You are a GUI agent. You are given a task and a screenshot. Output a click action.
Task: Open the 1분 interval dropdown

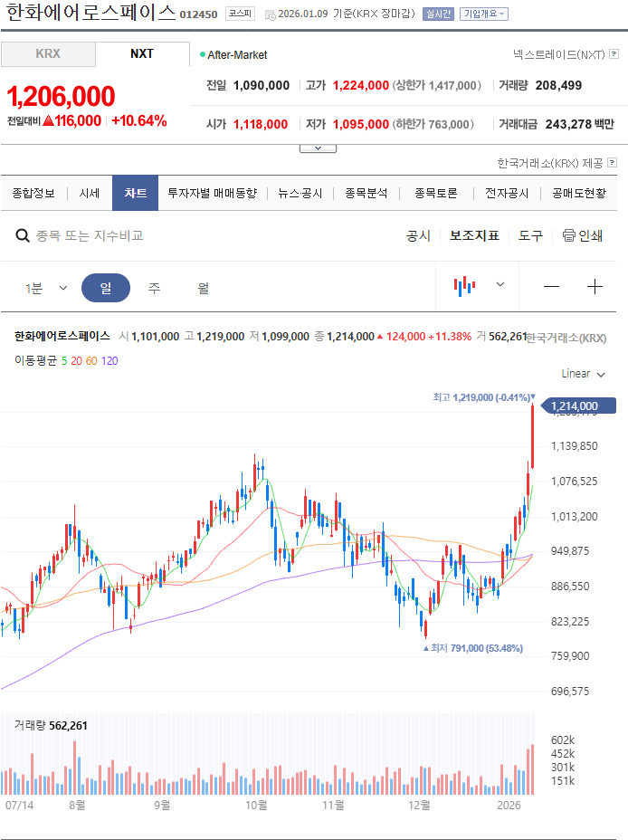[46, 288]
